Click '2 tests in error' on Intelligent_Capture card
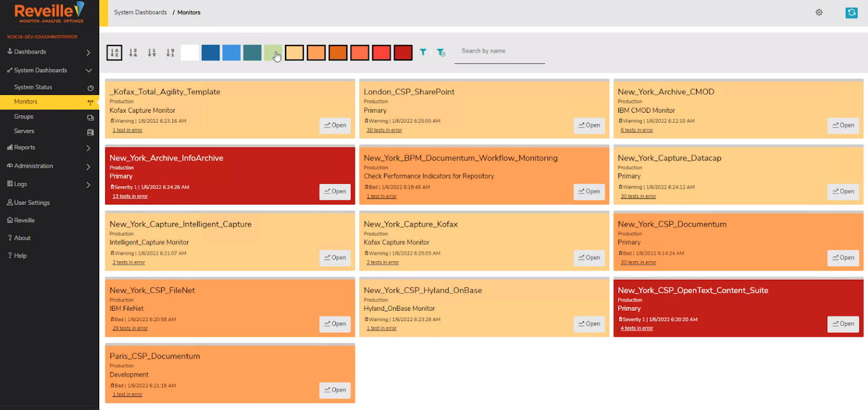 click(x=129, y=262)
